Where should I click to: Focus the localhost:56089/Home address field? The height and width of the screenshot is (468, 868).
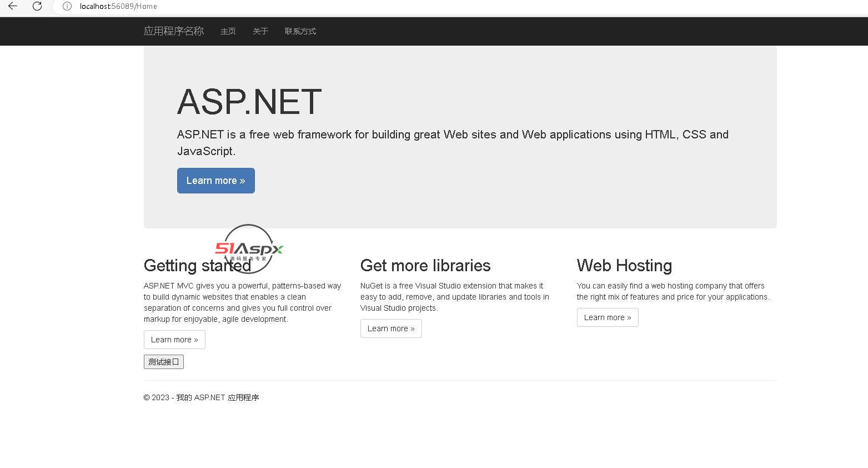461,6
